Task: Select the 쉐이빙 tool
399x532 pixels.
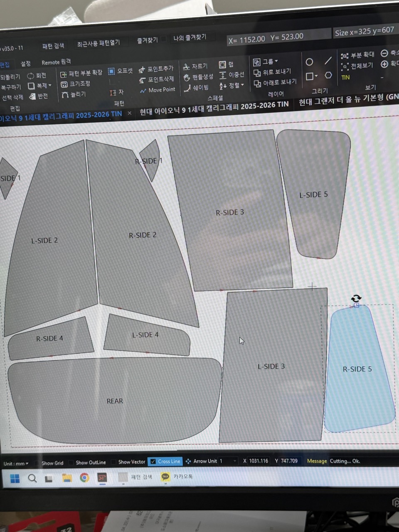Action: point(196,88)
